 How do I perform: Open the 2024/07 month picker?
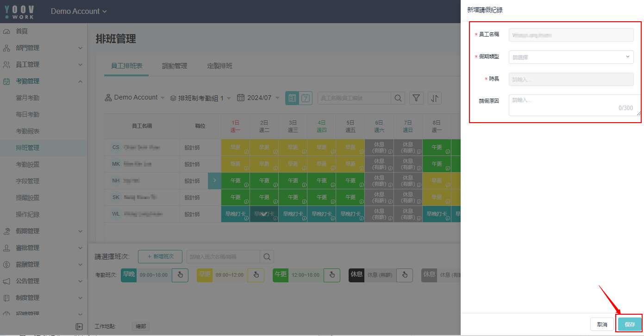click(x=258, y=98)
